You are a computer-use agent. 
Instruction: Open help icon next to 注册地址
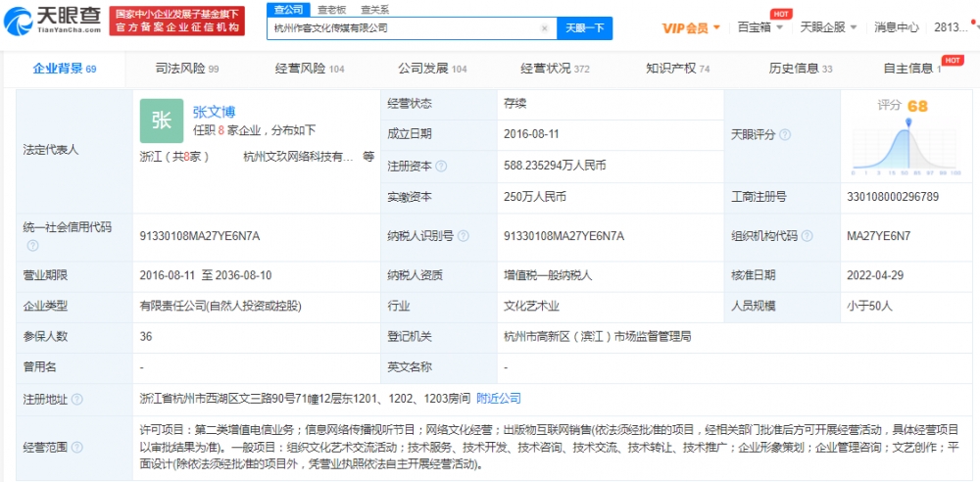tap(76, 400)
